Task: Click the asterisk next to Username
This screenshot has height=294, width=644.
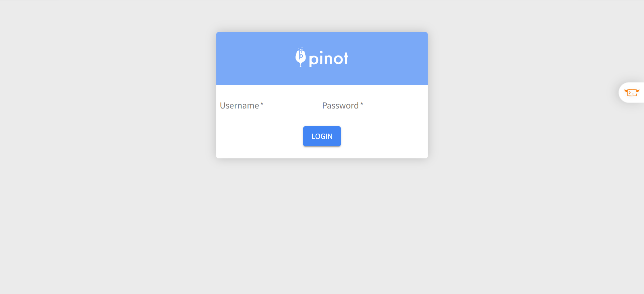Action: click(262, 104)
